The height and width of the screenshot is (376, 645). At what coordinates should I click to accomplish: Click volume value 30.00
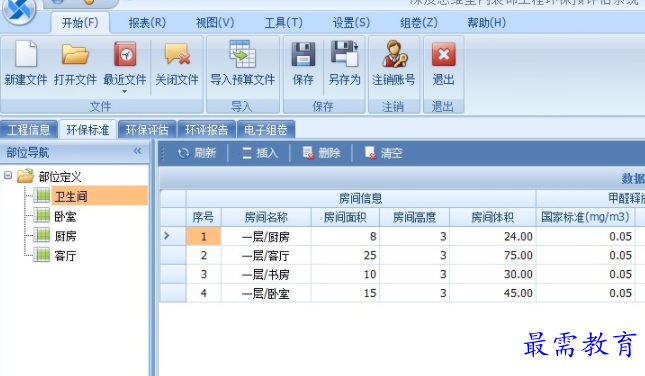pyautogui.click(x=492, y=274)
